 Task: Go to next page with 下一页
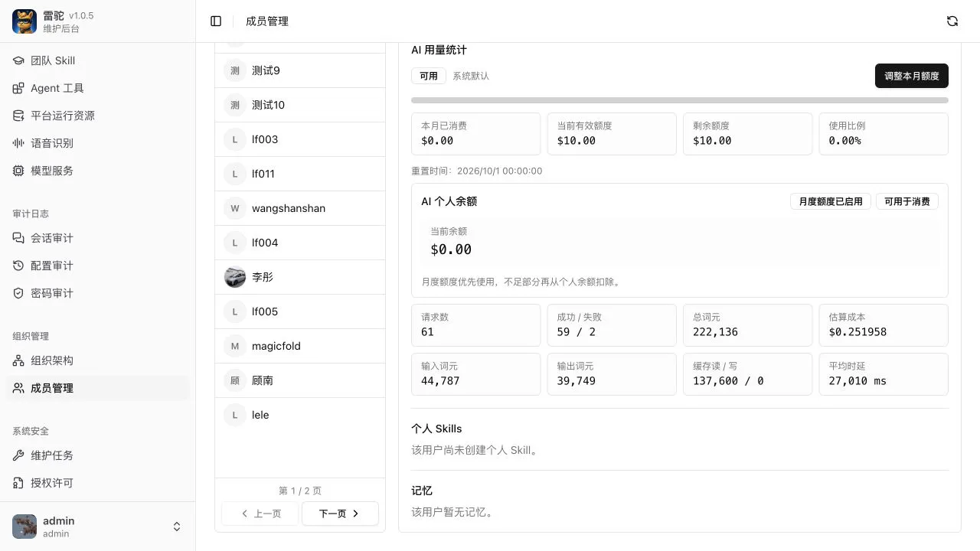pos(340,514)
